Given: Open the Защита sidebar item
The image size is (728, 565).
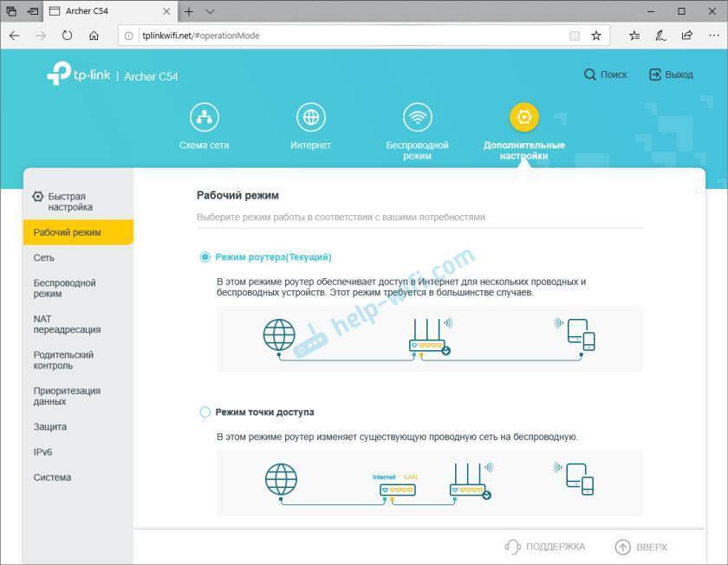Looking at the screenshot, I should tap(79, 426).
